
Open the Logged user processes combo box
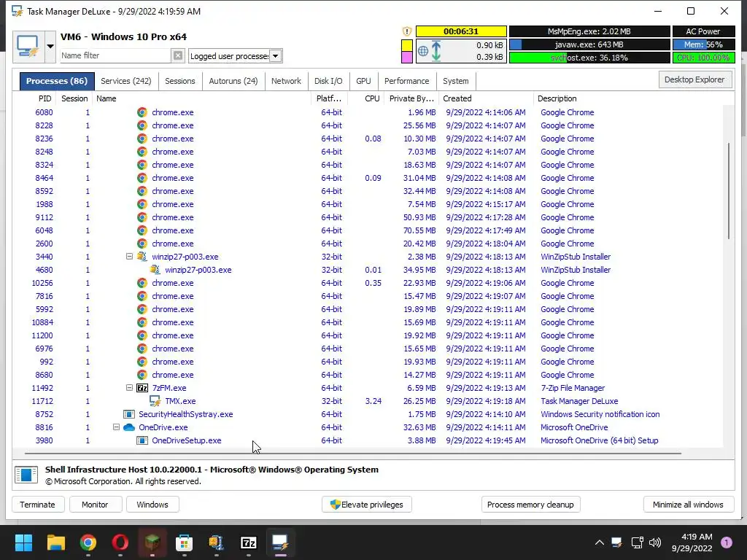coord(236,56)
